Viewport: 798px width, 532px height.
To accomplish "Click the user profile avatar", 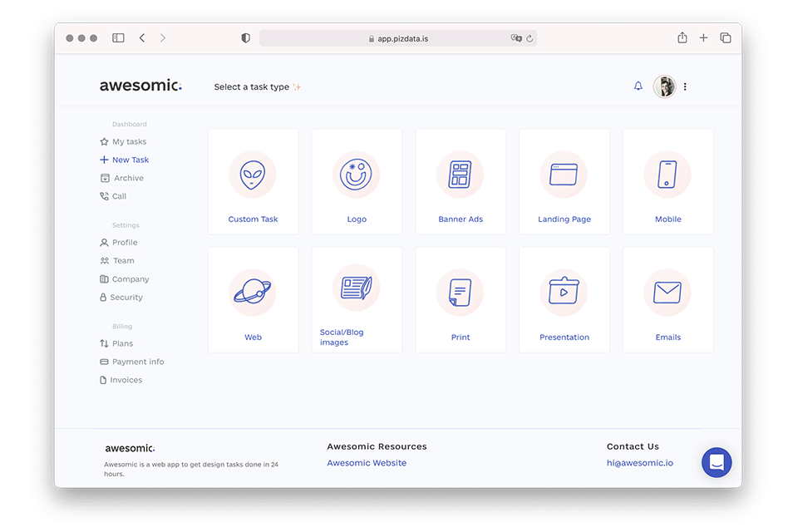I will point(664,86).
